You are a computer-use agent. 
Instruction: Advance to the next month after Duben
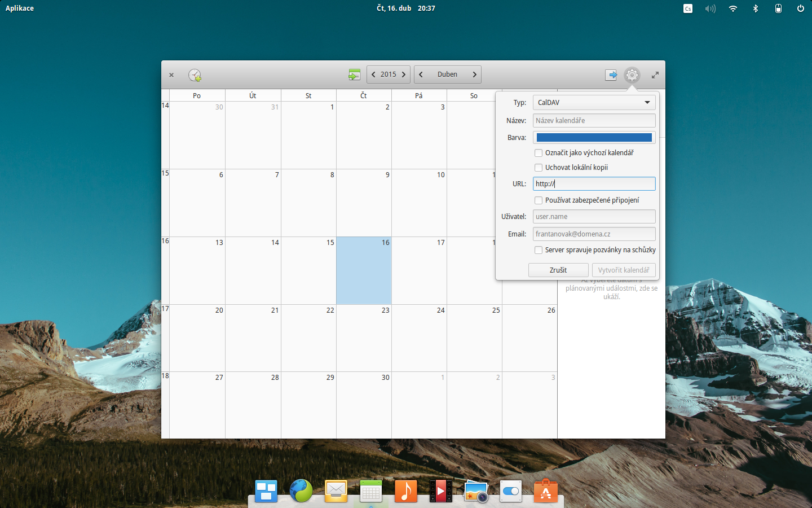click(475, 74)
